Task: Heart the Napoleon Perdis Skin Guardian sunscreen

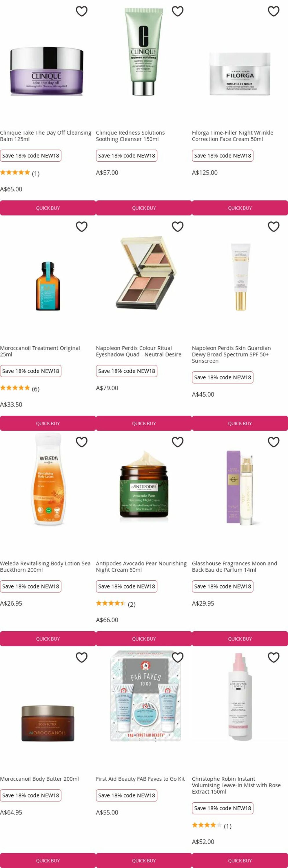Action: 274,227
